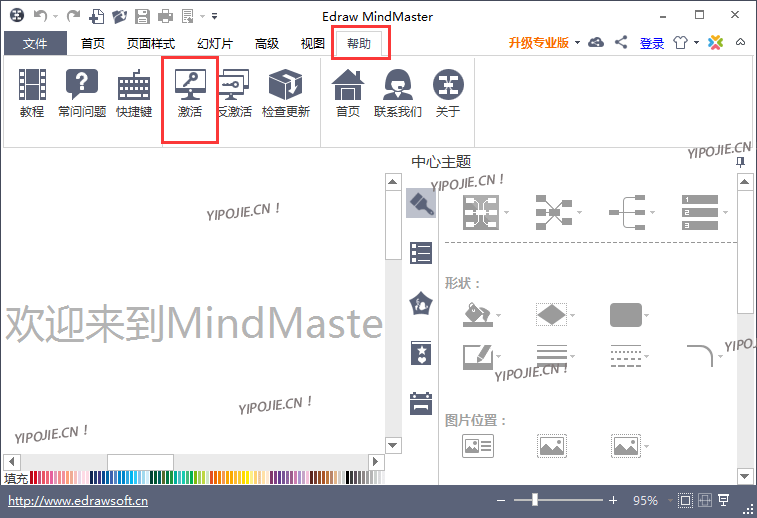Toggle fit-to-page icon in status bar

(685, 501)
